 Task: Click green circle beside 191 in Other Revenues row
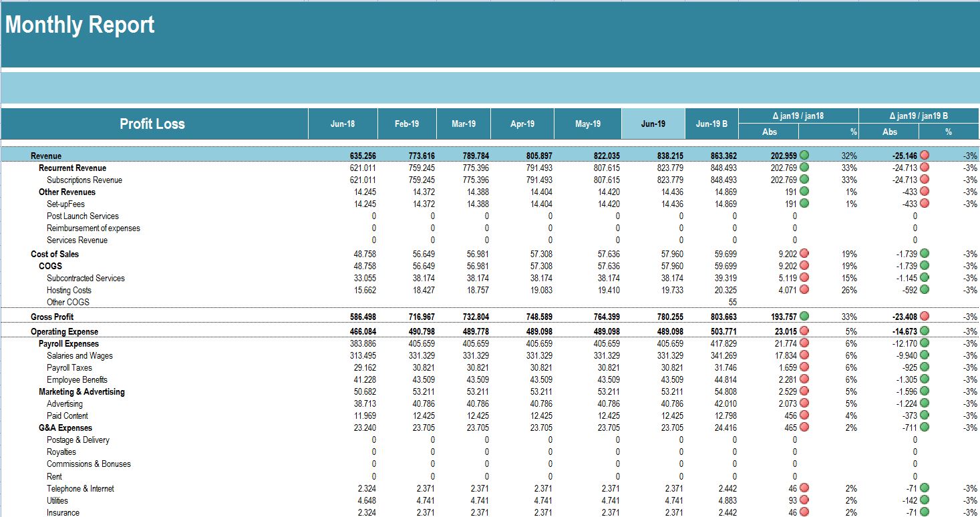click(x=804, y=192)
